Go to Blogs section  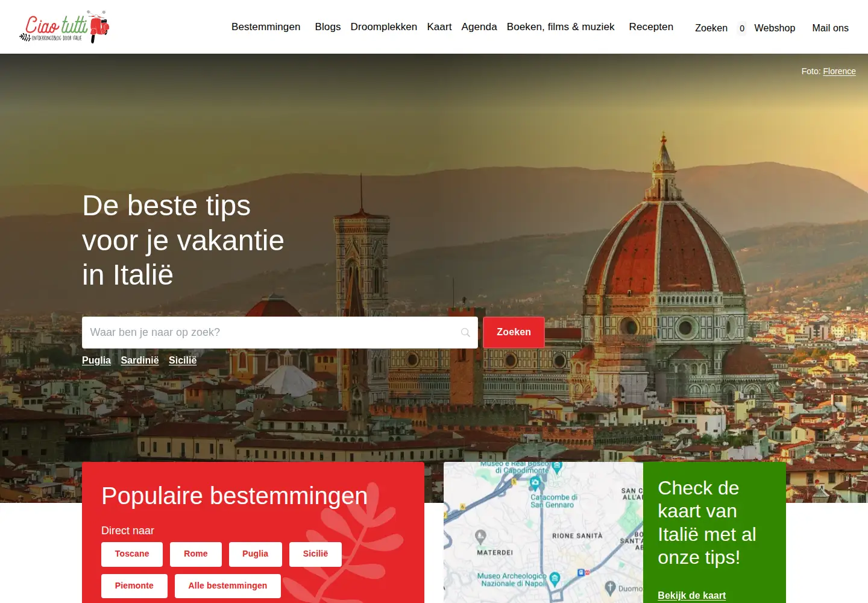coord(328,27)
